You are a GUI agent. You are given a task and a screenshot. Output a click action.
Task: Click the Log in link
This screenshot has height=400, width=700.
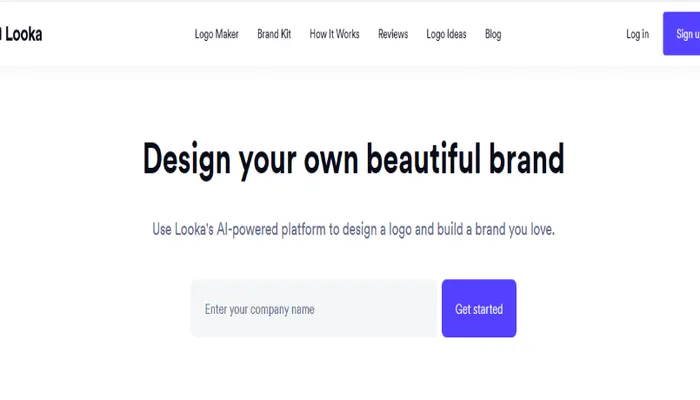637,34
